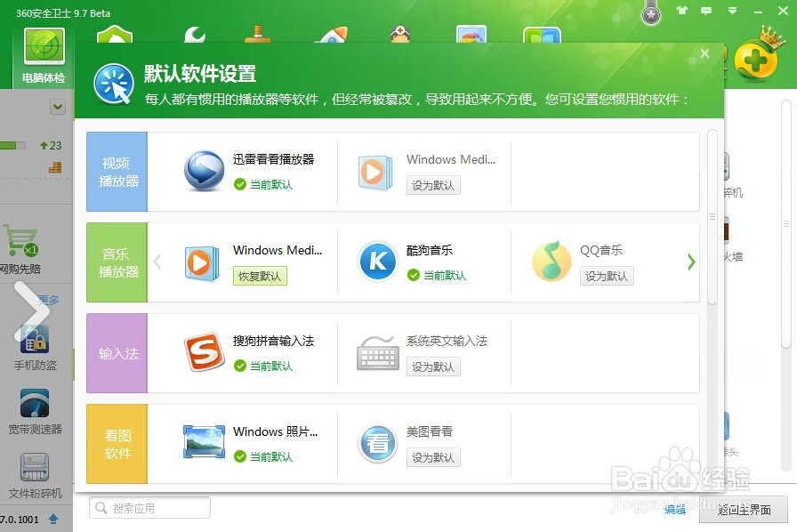Click the 迅雷看看播放器 当前默认 status

pos(263,184)
